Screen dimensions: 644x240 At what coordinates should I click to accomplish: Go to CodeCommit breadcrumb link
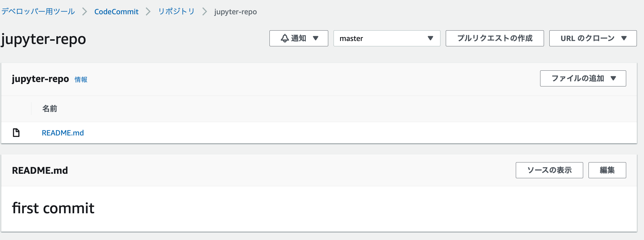(x=116, y=12)
